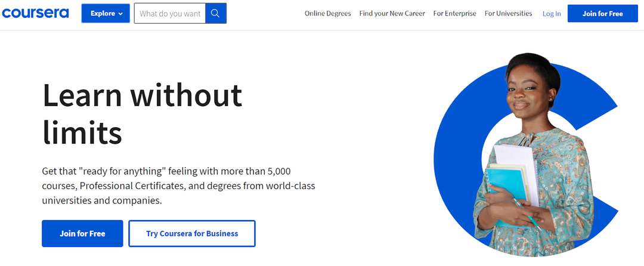Open Online Degrees link

[328, 14]
